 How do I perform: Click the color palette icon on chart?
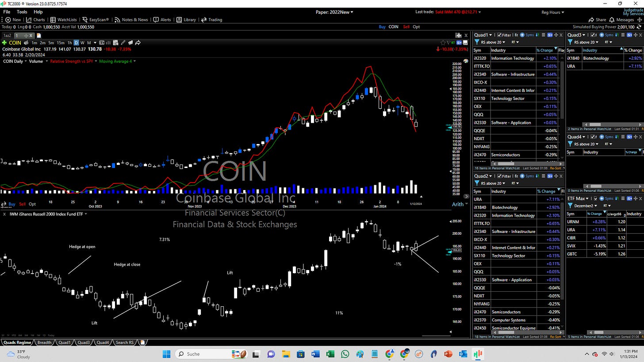[x=466, y=61]
